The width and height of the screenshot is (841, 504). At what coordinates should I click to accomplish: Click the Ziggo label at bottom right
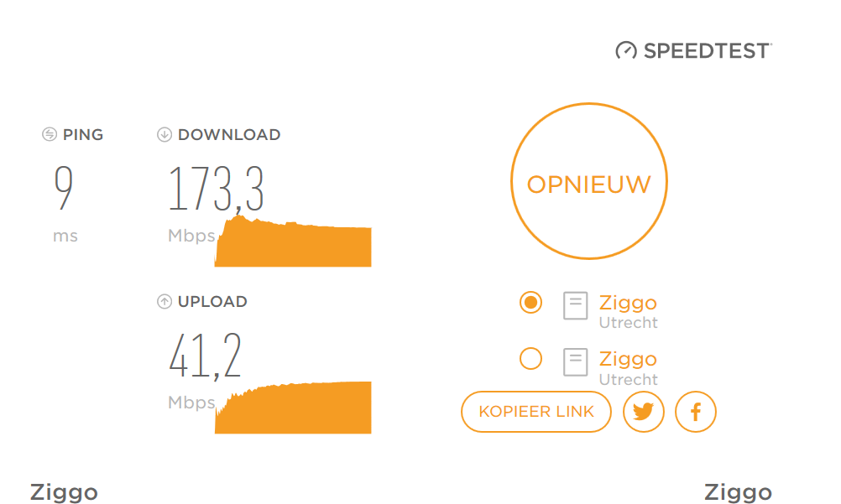click(738, 492)
